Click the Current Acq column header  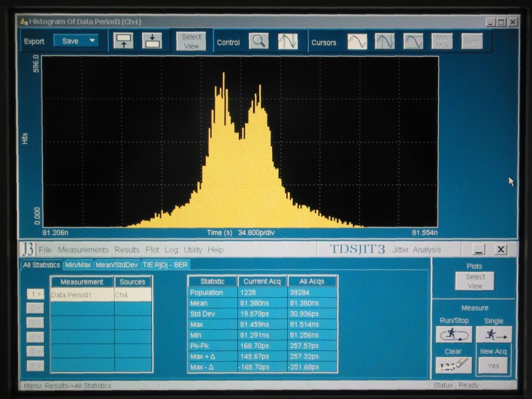262,281
